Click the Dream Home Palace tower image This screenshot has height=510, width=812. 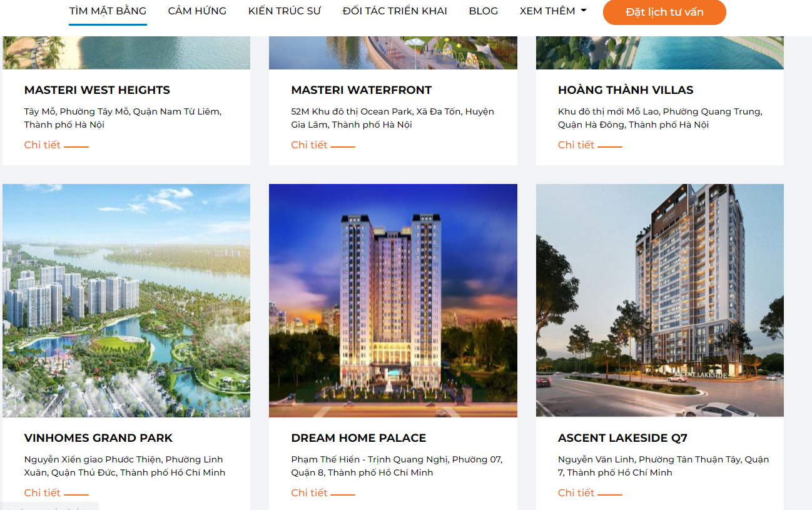coord(393,300)
